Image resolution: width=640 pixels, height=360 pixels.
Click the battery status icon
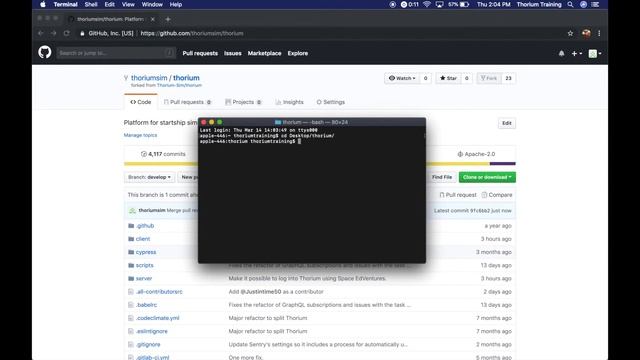[x=464, y=4]
